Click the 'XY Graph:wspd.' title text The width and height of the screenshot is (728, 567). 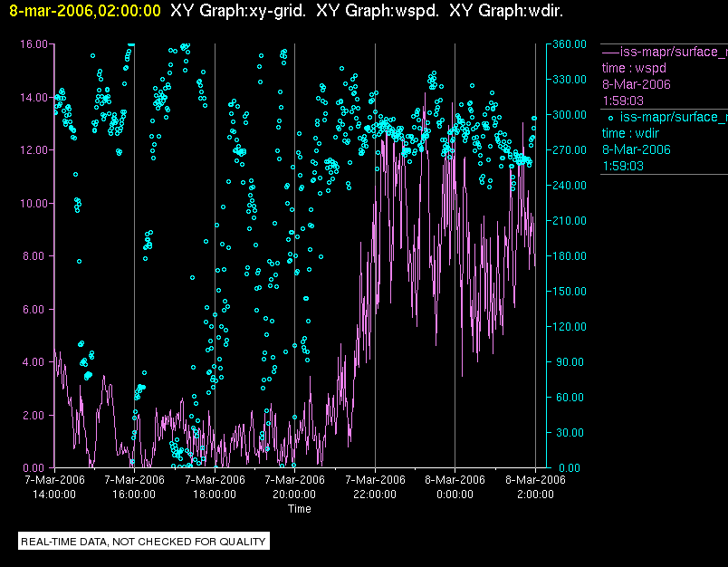click(x=378, y=11)
